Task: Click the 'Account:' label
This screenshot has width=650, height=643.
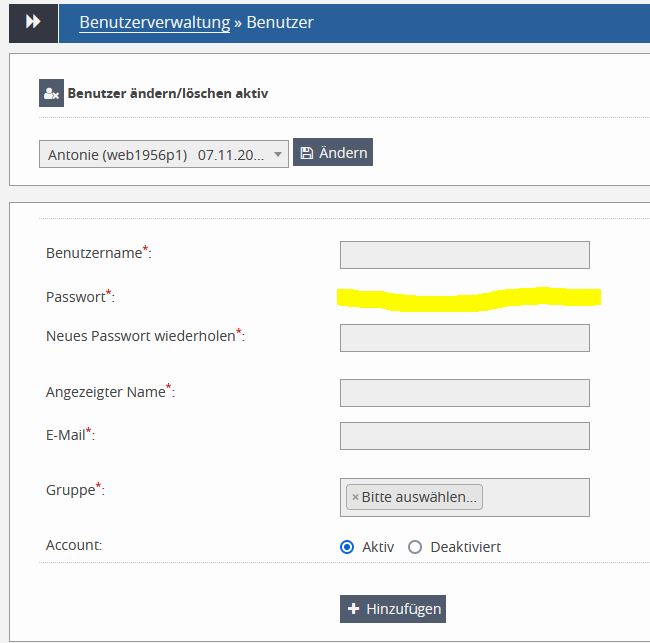Action: coord(74,545)
